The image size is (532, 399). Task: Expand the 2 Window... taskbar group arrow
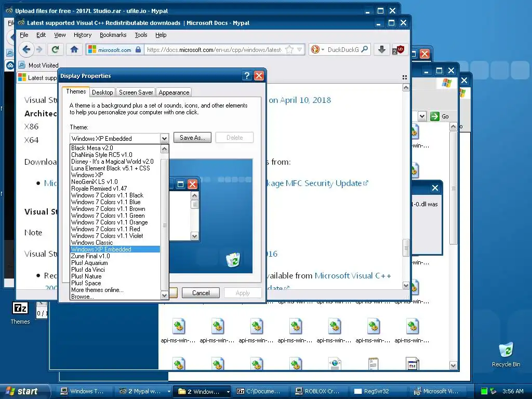[x=228, y=392]
